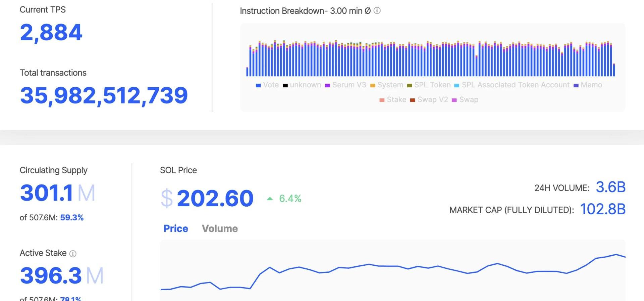Click the SOL price value 202.60

[215, 198]
